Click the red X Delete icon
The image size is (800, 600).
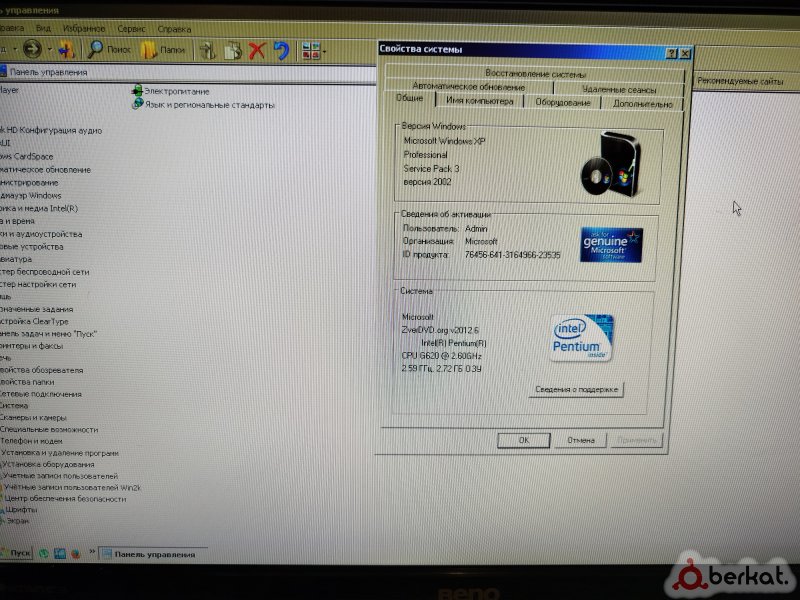coord(257,51)
